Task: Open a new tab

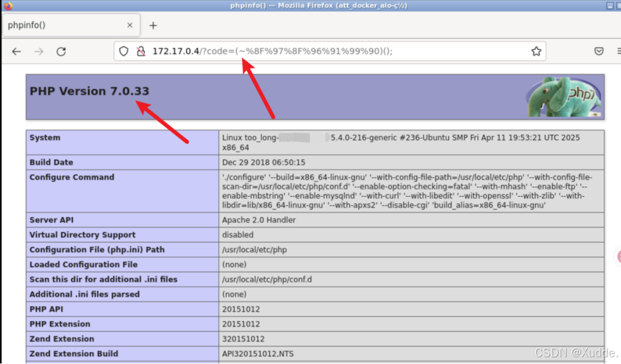Action: [153, 25]
